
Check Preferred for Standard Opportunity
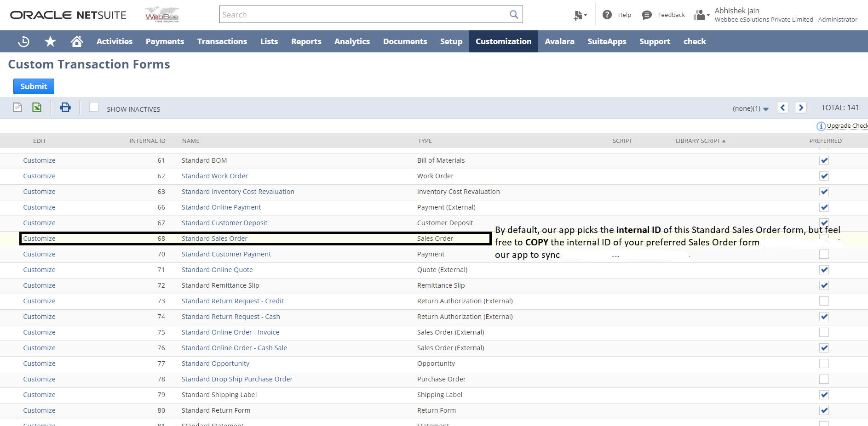pos(824,364)
